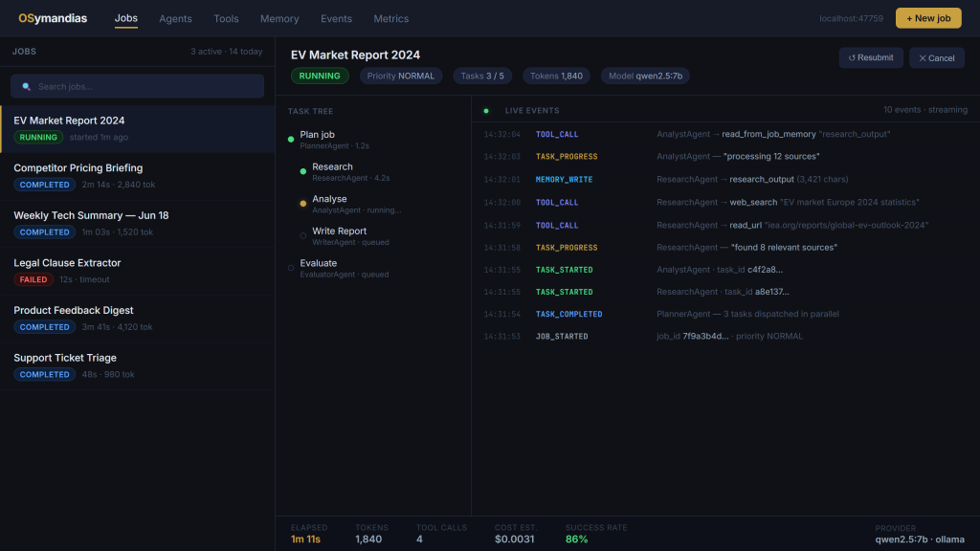Click the green live events indicator dot
Screen dimensions: 980x551
486,111
